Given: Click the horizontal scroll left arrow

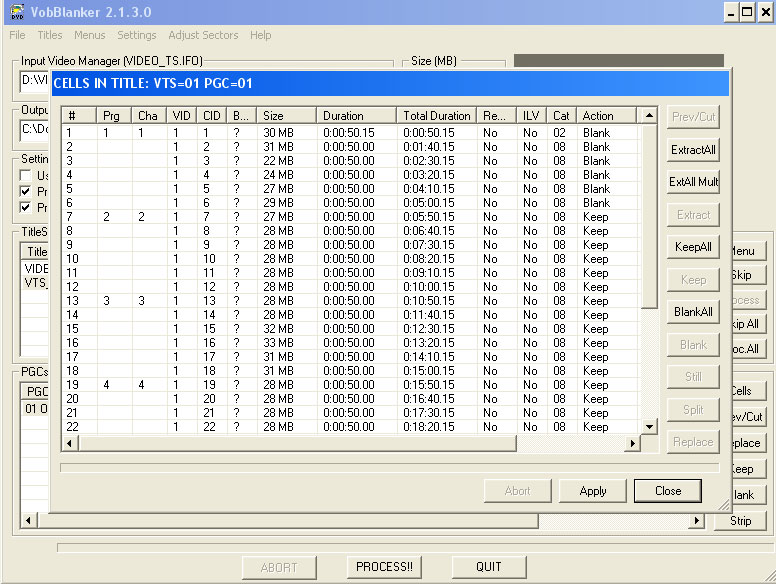Looking at the screenshot, I should (x=69, y=443).
